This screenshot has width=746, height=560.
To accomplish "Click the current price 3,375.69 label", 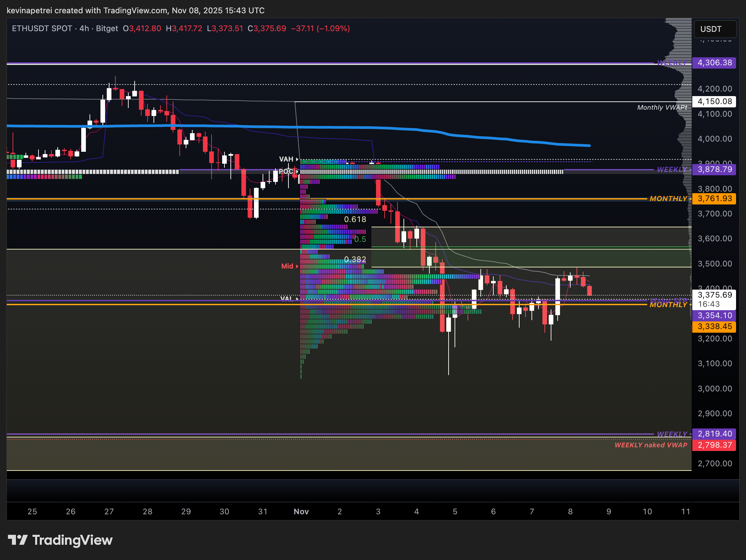I will 714,295.
